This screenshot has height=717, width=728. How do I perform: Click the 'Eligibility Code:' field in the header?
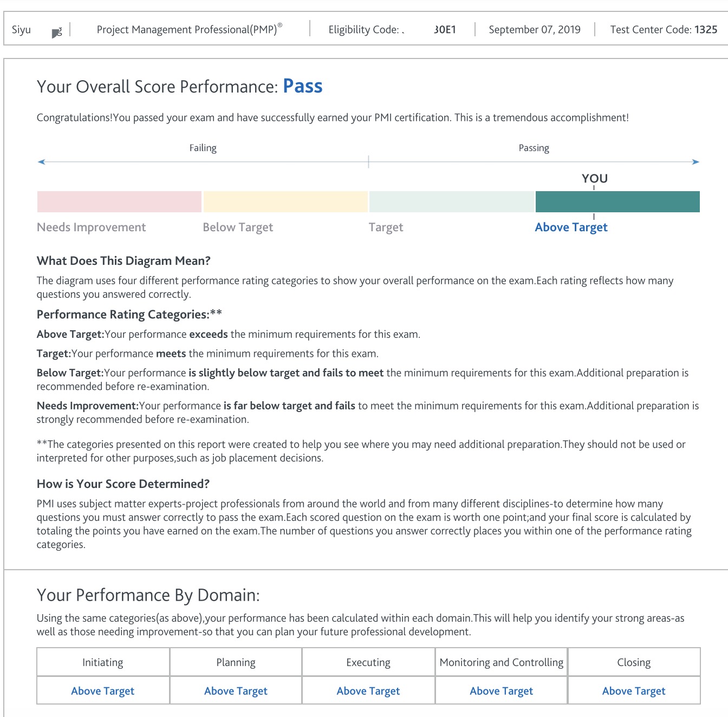[x=392, y=30]
